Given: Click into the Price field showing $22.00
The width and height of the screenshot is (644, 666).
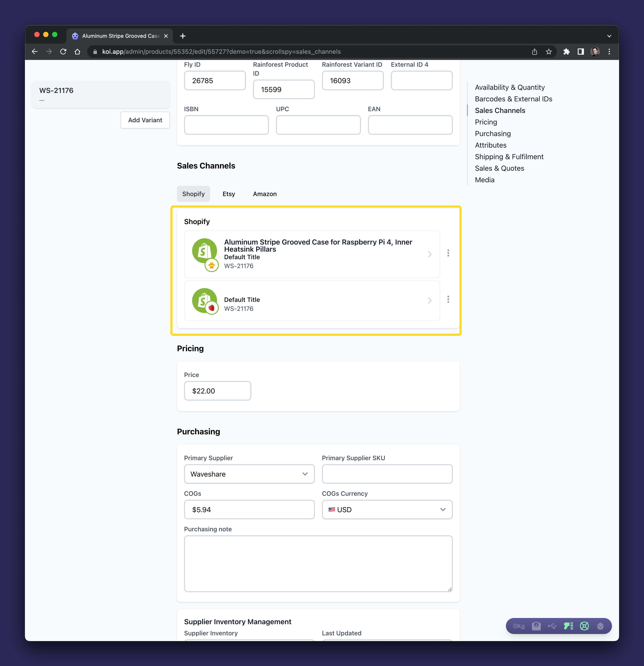Looking at the screenshot, I should tap(217, 391).
